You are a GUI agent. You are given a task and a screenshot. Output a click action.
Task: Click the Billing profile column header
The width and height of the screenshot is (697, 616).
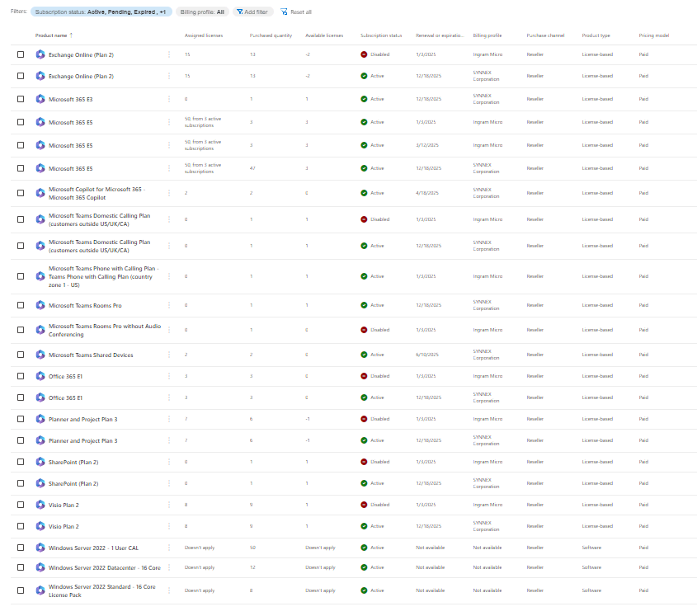point(487,35)
